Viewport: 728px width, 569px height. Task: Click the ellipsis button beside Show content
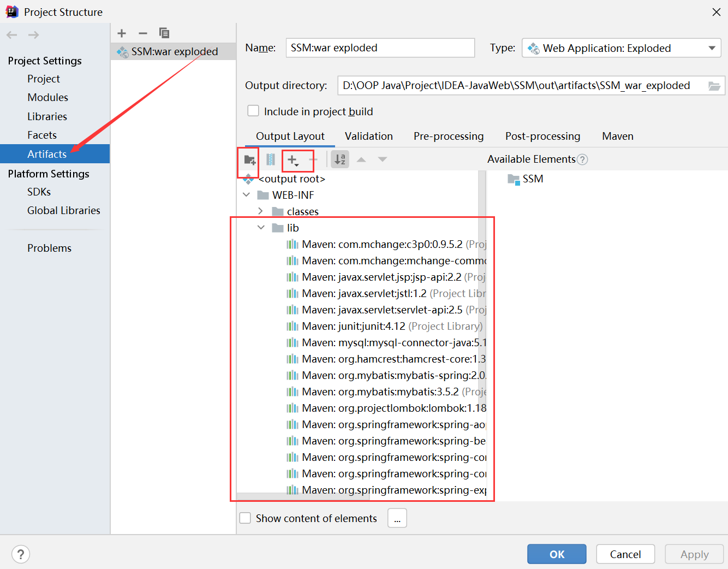point(397,518)
